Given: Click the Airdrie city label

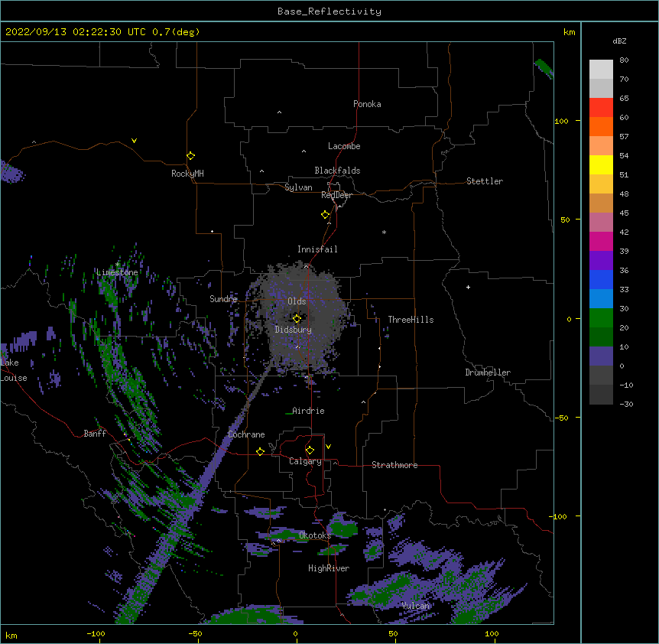Looking at the screenshot, I should pos(309,411).
